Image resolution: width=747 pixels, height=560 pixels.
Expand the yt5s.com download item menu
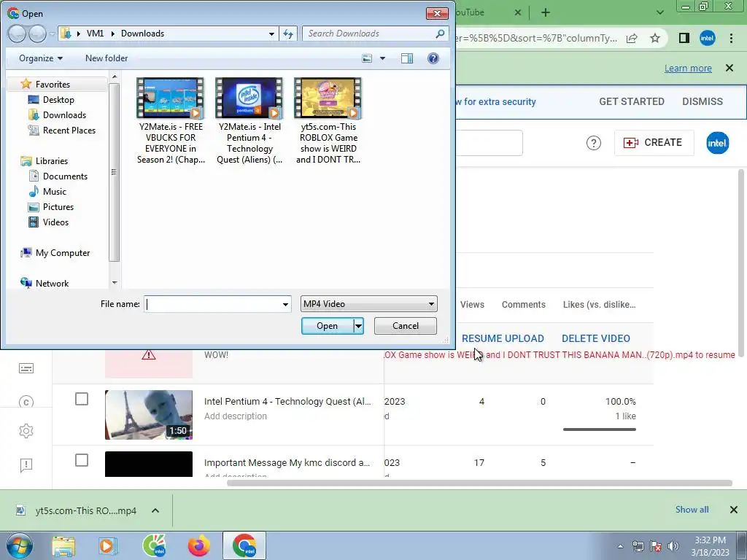click(155, 510)
